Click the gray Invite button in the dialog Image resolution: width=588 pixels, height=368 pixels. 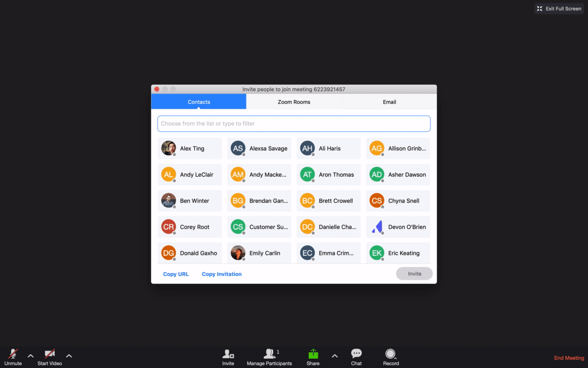pos(414,274)
